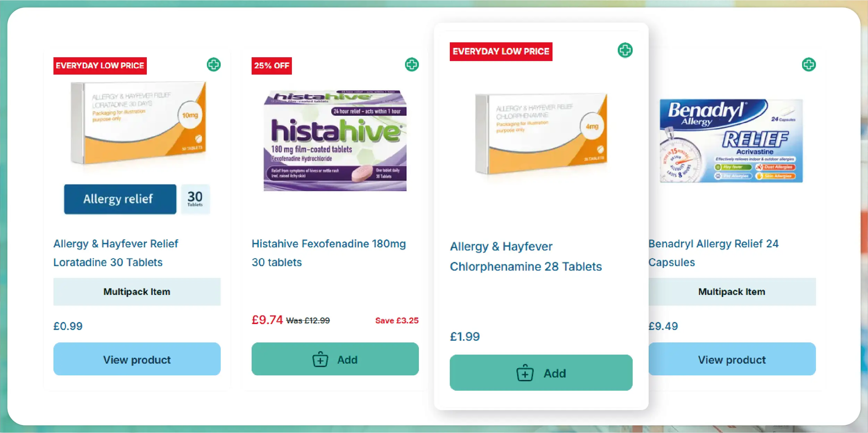Image resolution: width=868 pixels, height=433 pixels.
Task: Open Allergy & Hayfever Chlorphenamine 28 Tablets link
Action: [x=525, y=256]
